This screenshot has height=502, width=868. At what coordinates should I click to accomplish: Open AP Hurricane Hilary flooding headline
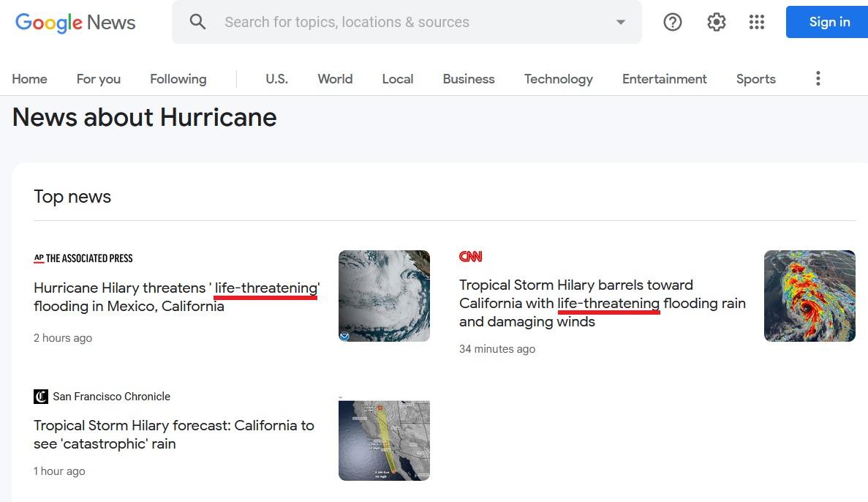click(x=176, y=297)
